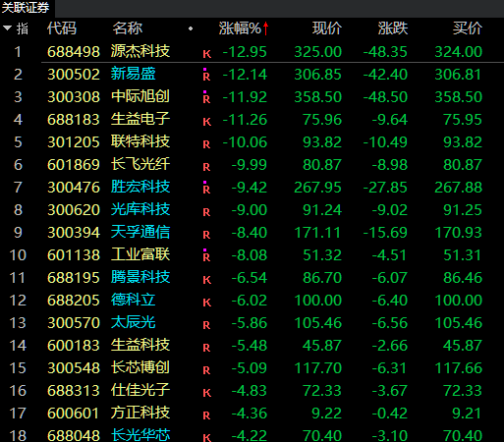Screen dimensions: 504x442
Task: Open the dropdown arrow beside 指 header
Action: (x=7, y=28)
